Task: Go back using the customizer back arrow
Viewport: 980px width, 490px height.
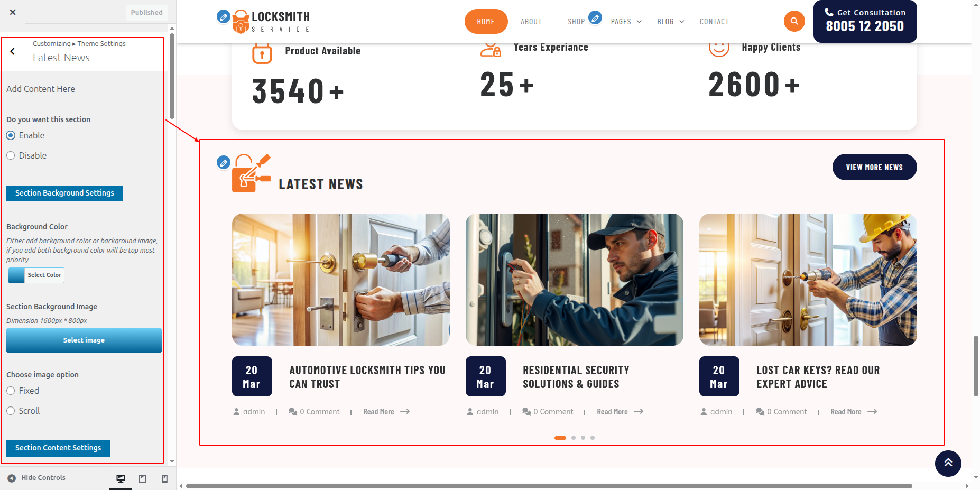Action: point(13,51)
